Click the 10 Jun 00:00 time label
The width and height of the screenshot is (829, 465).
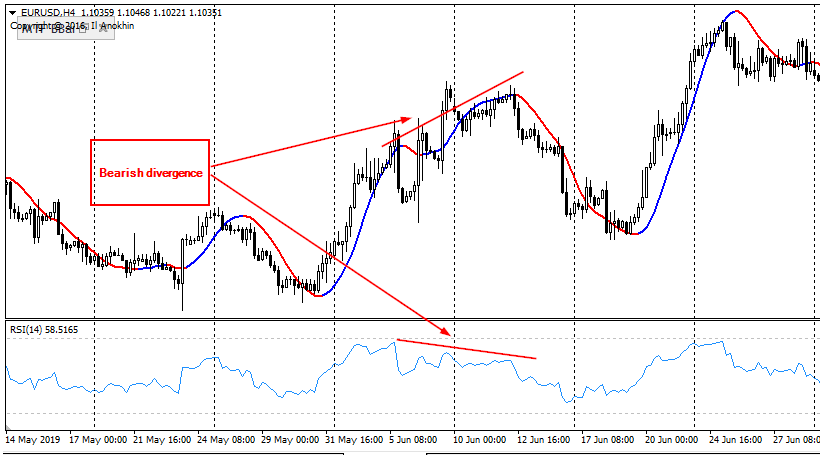pos(482,438)
